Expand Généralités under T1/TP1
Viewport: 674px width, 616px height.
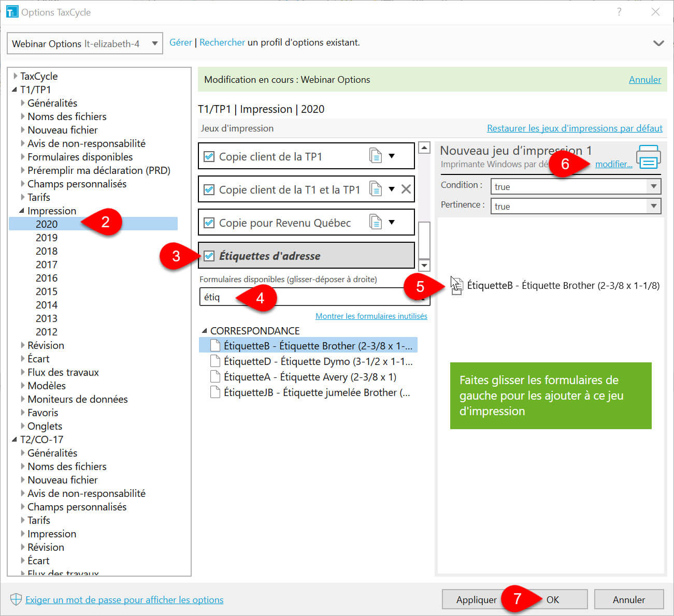point(22,103)
